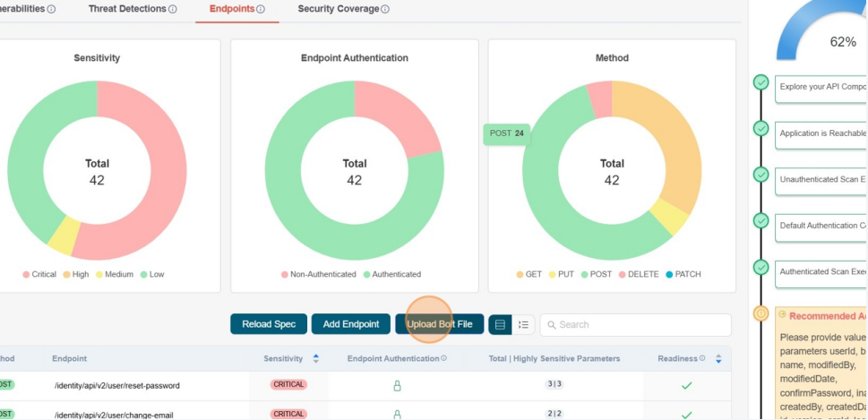868x420 pixels.
Task: Toggle Critical series in Sensitivity legend
Action: coord(26,274)
